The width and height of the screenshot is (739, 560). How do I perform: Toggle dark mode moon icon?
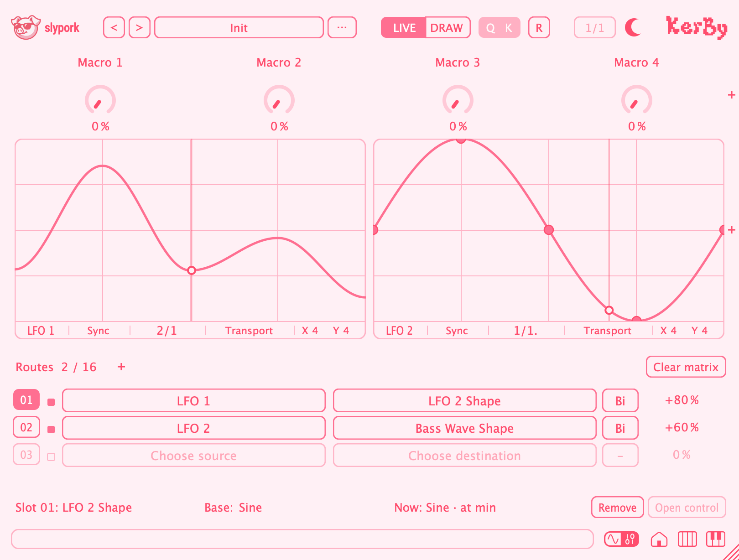633,27
